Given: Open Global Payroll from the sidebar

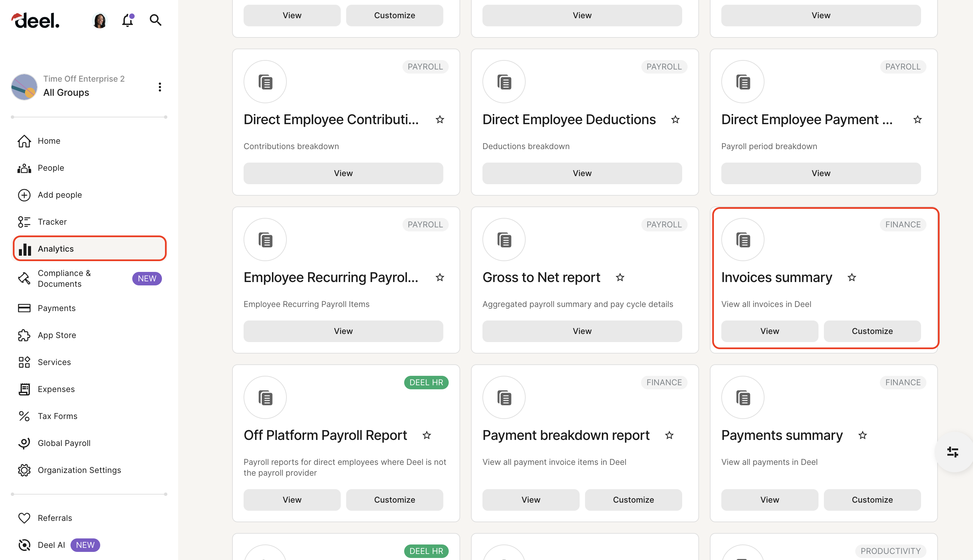Looking at the screenshot, I should pyautogui.click(x=64, y=443).
